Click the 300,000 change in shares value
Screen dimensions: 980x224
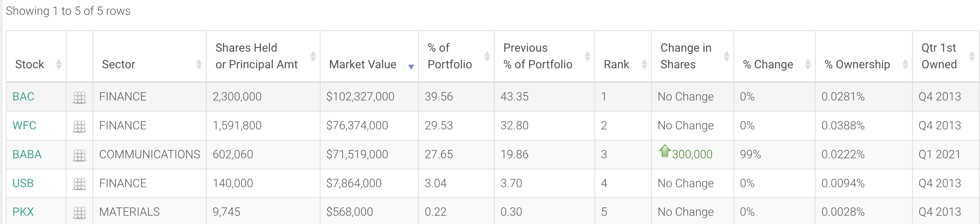pos(692,154)
